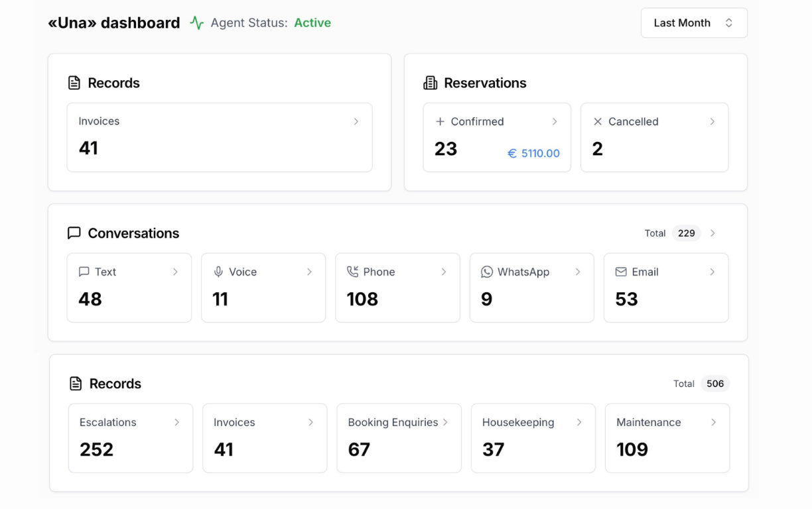
Task: Open the Phone conversations label
Action: (x=379, y=272)
